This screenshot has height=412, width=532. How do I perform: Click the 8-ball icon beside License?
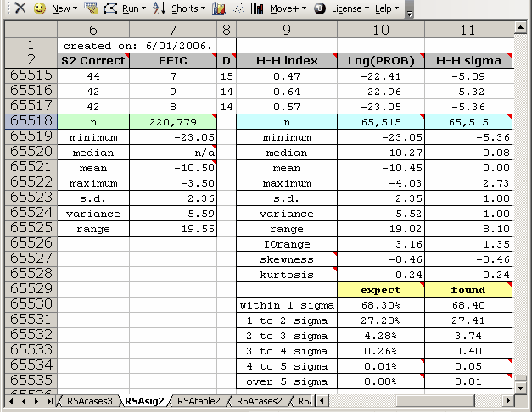[x=320, y=8]
